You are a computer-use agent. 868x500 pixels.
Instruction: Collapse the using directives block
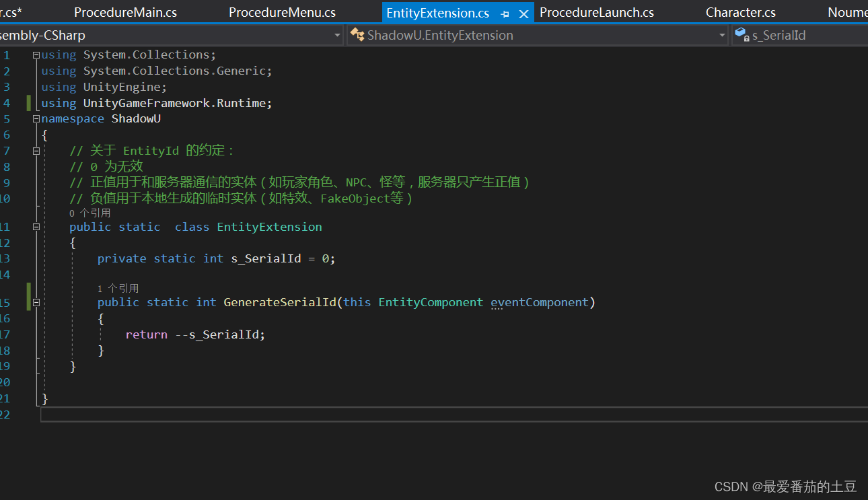pos(36,55)
